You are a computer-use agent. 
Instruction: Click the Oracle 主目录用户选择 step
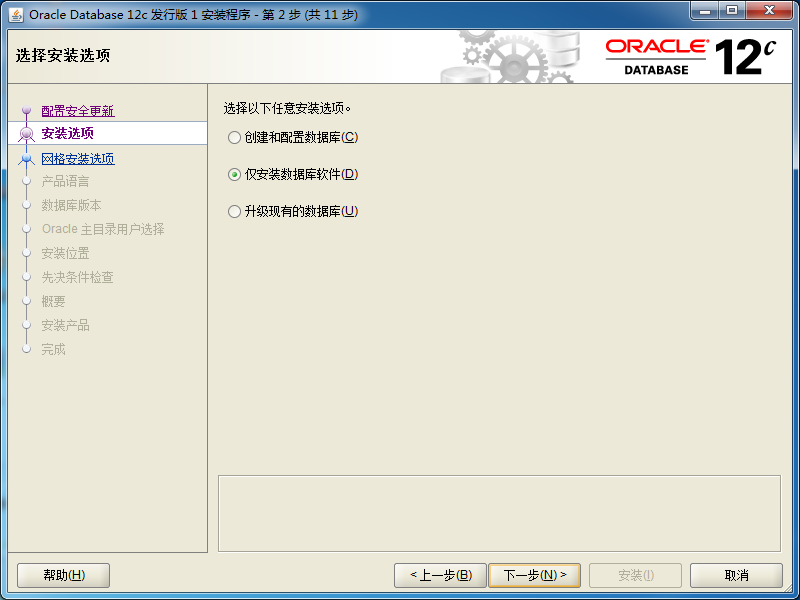[103, 229]
